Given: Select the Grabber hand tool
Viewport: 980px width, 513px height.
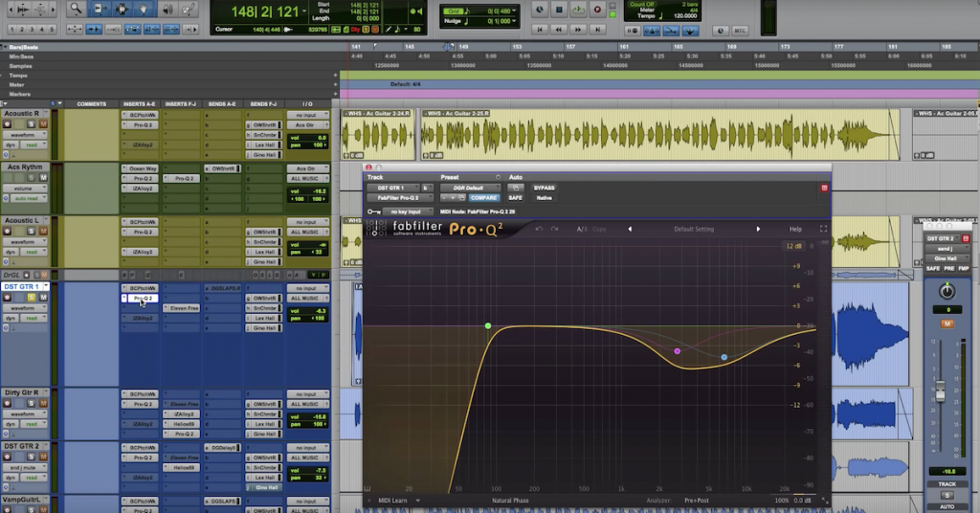Looking at the screenshot, I should point(144,9).
